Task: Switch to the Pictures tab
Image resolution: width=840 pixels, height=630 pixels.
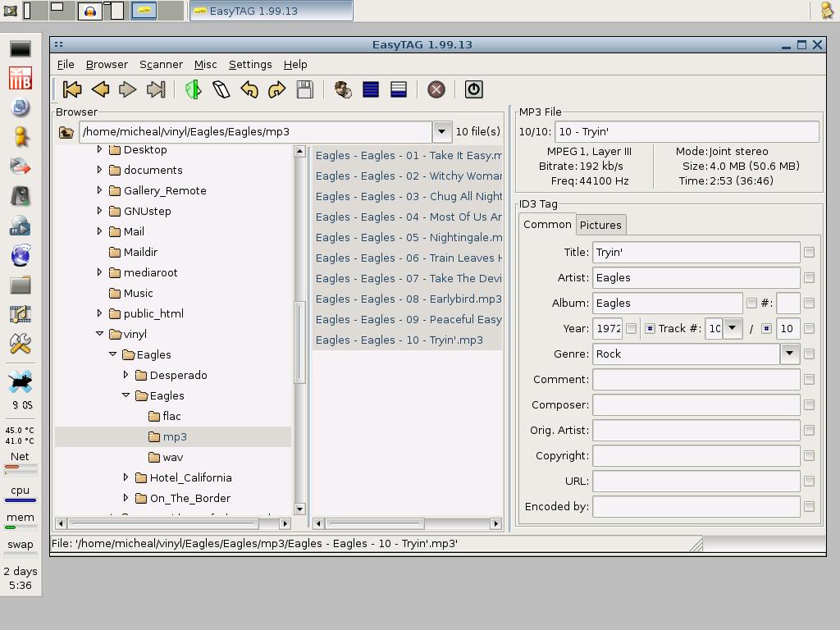Action: (x=600, y=225)
